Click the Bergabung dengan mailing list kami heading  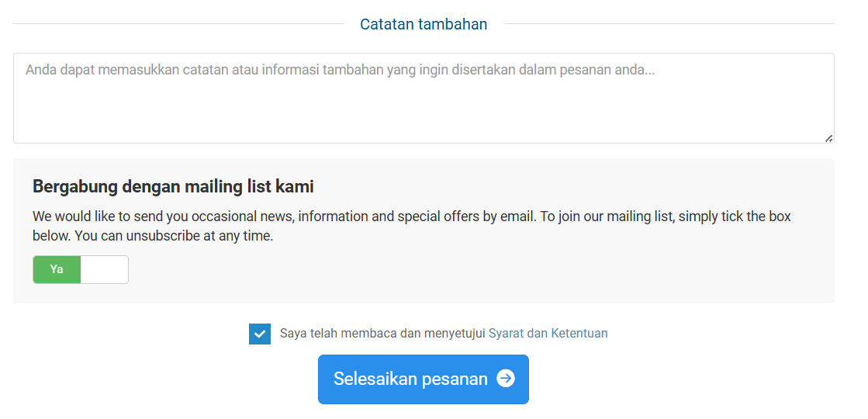point(173,186)
